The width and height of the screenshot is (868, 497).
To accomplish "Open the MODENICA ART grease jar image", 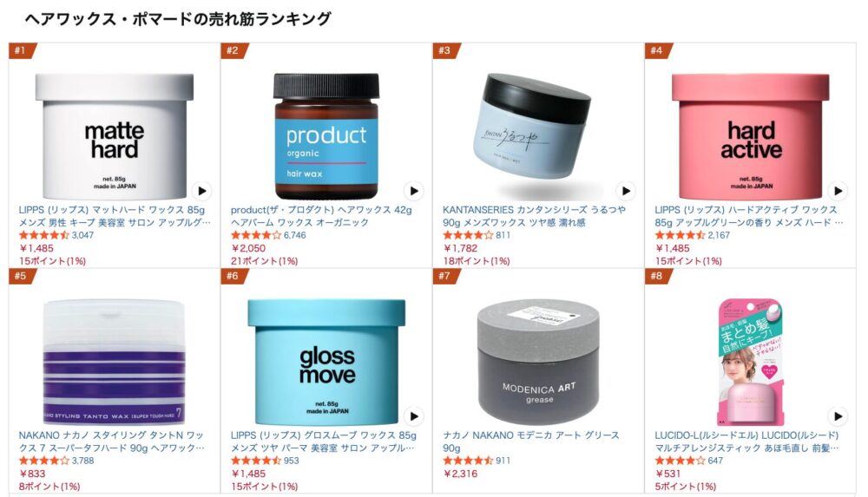I will point(539,362).
